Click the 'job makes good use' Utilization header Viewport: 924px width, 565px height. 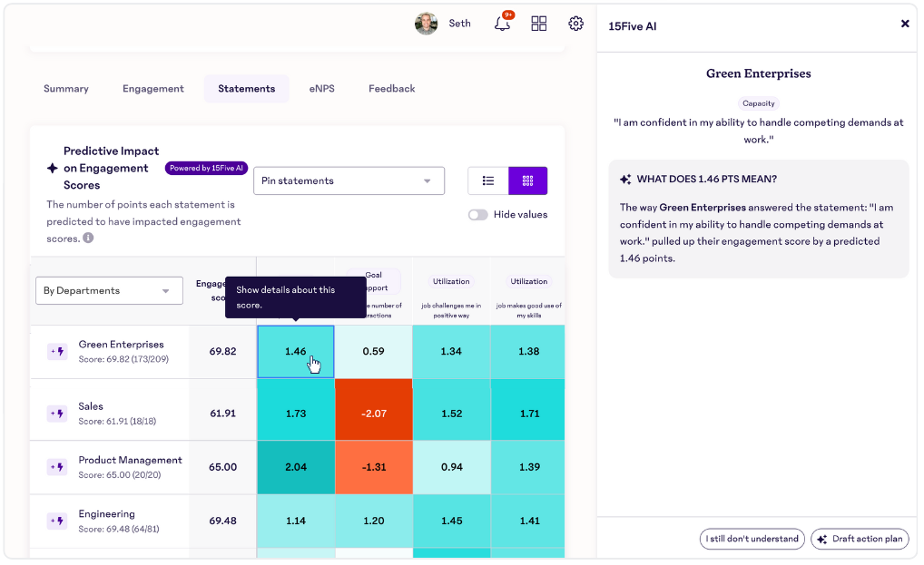[528, 297]
